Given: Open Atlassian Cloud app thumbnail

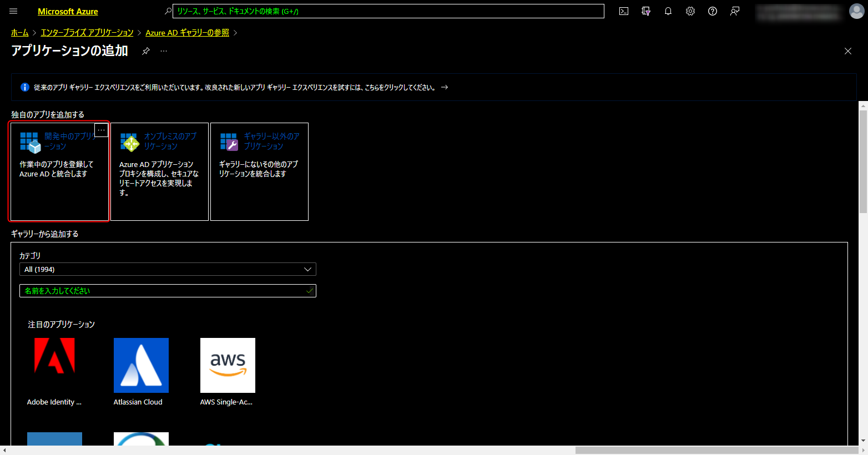Looking at the screenshot, I should (141, 365).
